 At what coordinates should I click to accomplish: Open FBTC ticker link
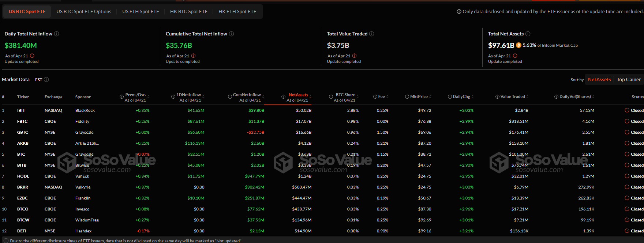pos(22,121)
